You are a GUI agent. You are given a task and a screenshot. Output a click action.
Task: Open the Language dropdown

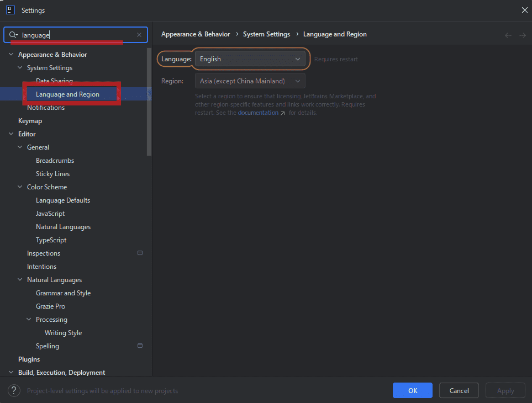coord(250,59)
